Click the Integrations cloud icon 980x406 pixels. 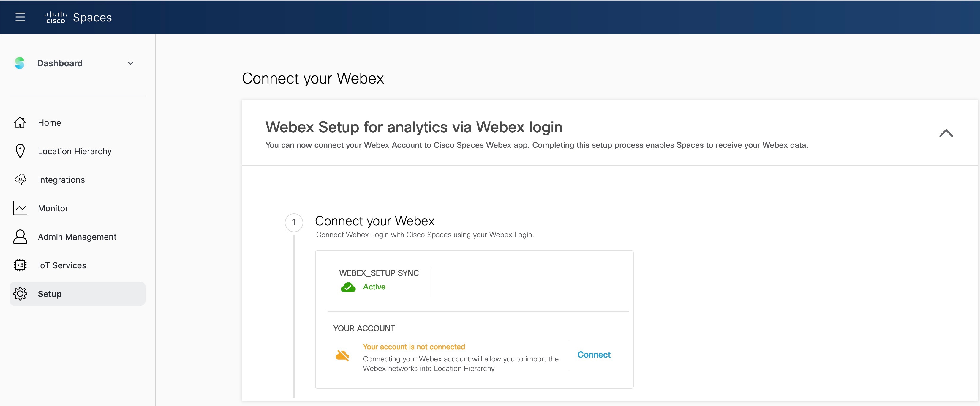[x=20, y=180]
